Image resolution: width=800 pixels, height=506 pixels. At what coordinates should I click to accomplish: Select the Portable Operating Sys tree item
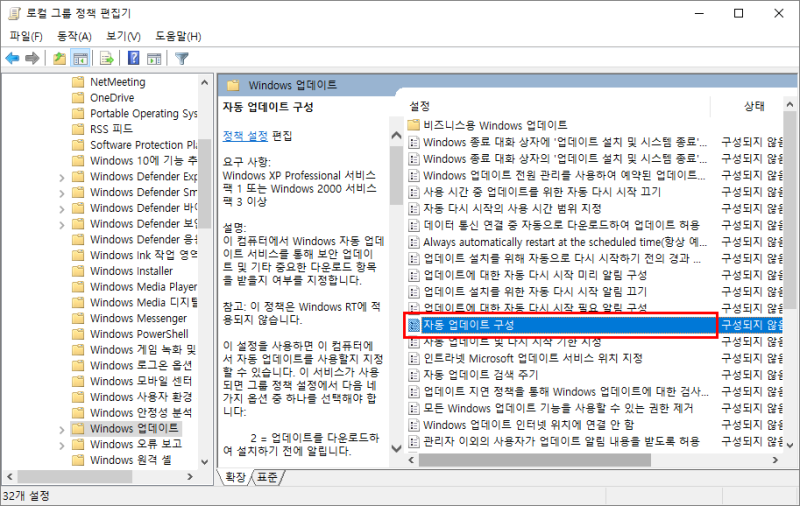point(134,113)
